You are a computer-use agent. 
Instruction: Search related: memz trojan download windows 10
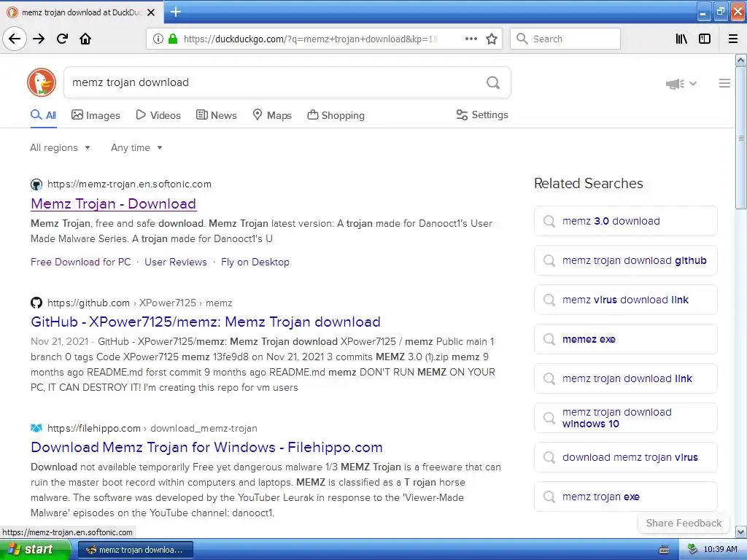(625, 418)
